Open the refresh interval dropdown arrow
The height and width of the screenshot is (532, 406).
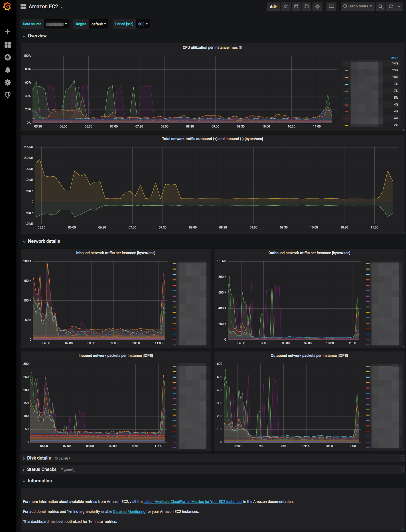(399, 6)
